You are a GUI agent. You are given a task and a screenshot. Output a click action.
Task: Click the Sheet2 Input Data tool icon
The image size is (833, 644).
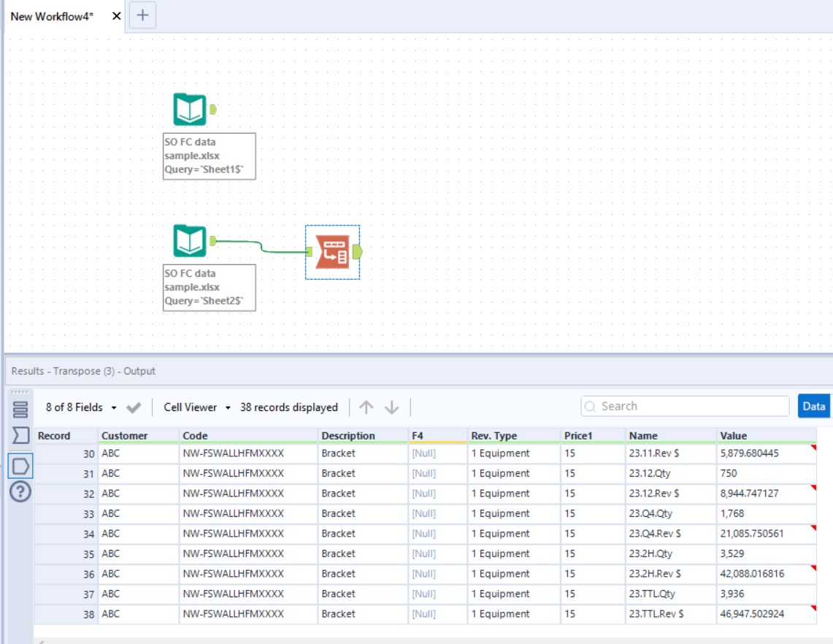click(x=190, y=241)
